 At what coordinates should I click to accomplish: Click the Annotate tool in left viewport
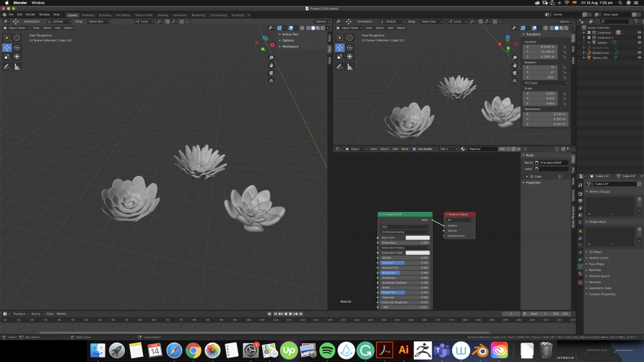(7, 66)
